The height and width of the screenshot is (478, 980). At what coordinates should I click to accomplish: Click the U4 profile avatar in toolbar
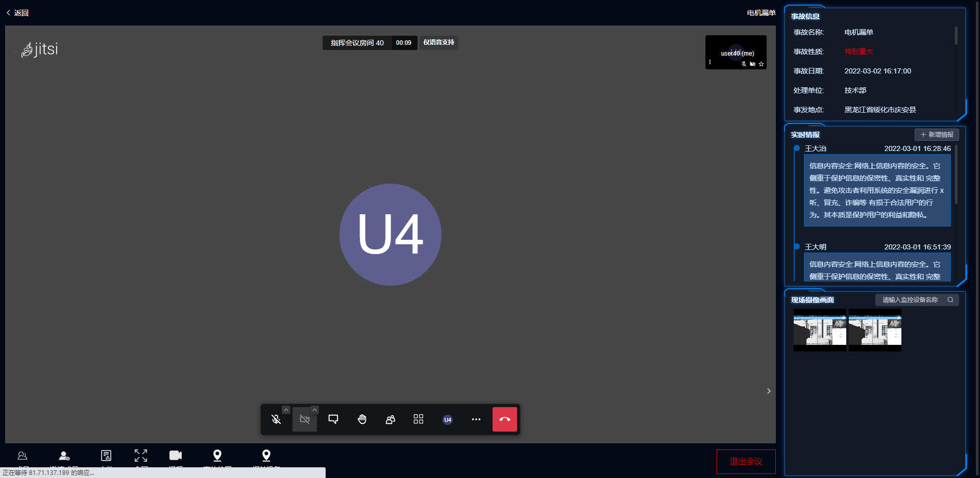448,420
